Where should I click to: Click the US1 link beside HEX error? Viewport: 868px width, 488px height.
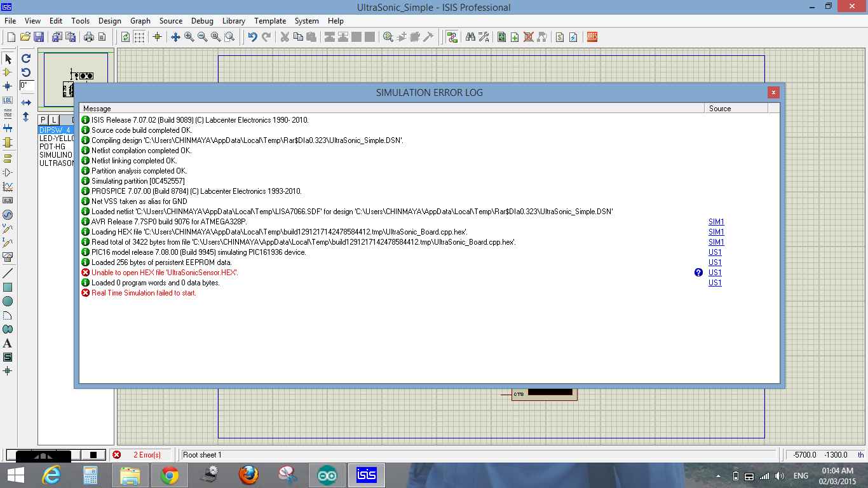[715, 273]
